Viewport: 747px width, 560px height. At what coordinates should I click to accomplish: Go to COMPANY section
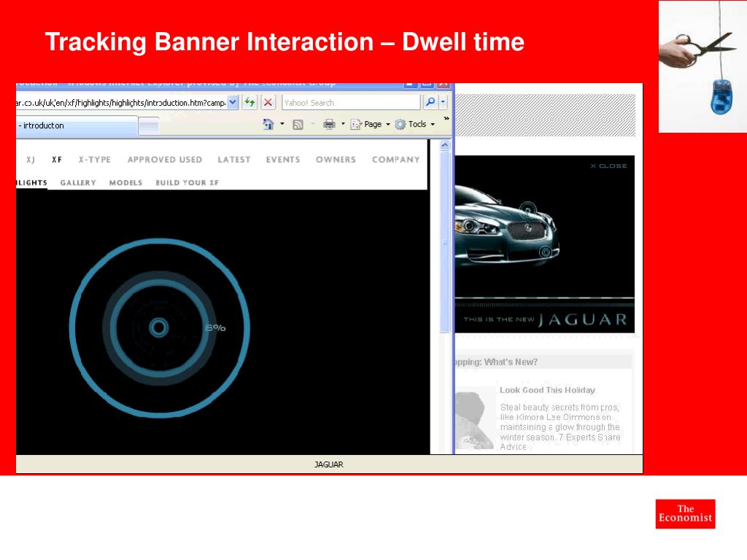(396, 160)
